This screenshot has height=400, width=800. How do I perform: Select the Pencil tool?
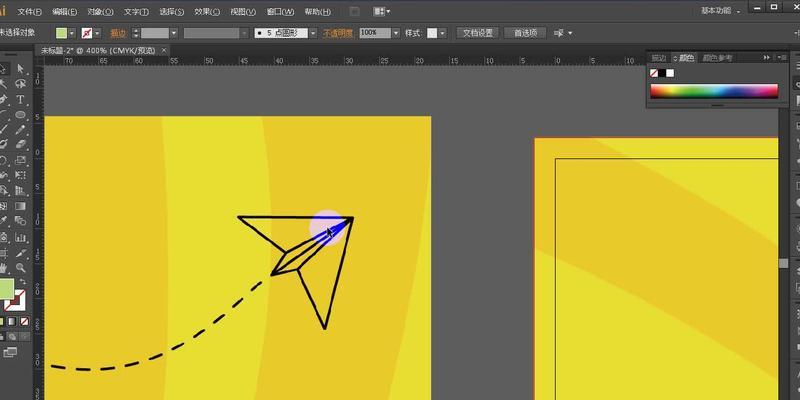click(20, 130)
